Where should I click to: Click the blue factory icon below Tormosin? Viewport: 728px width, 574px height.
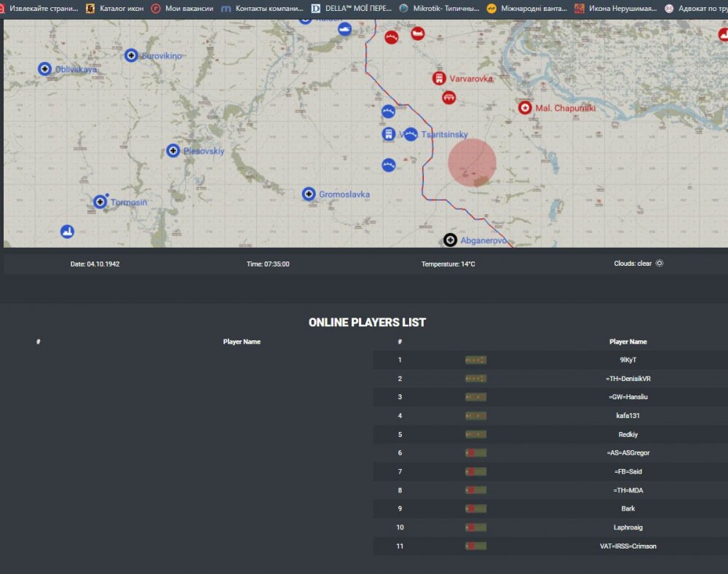[68, 232]
